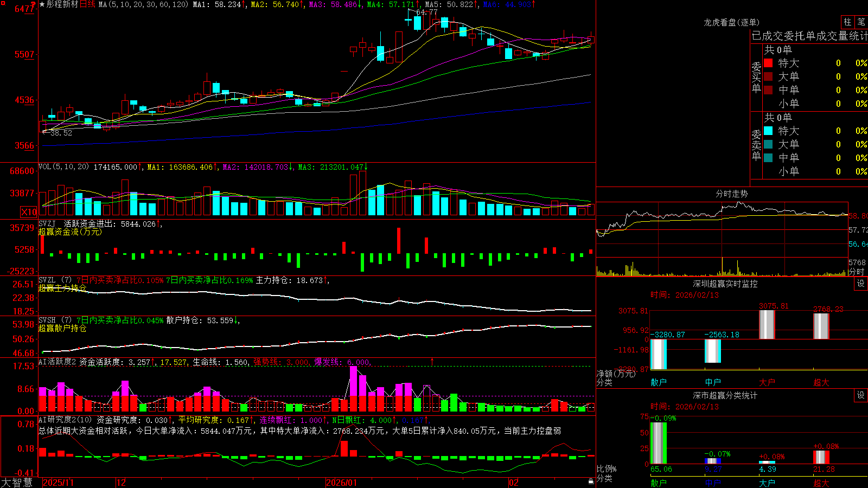The height and width of the screenshot is (488, 868).
Task: Click the 3075.81 大户 bar in 深圳超赢实时监控
Action: click(x=767, y=324)
